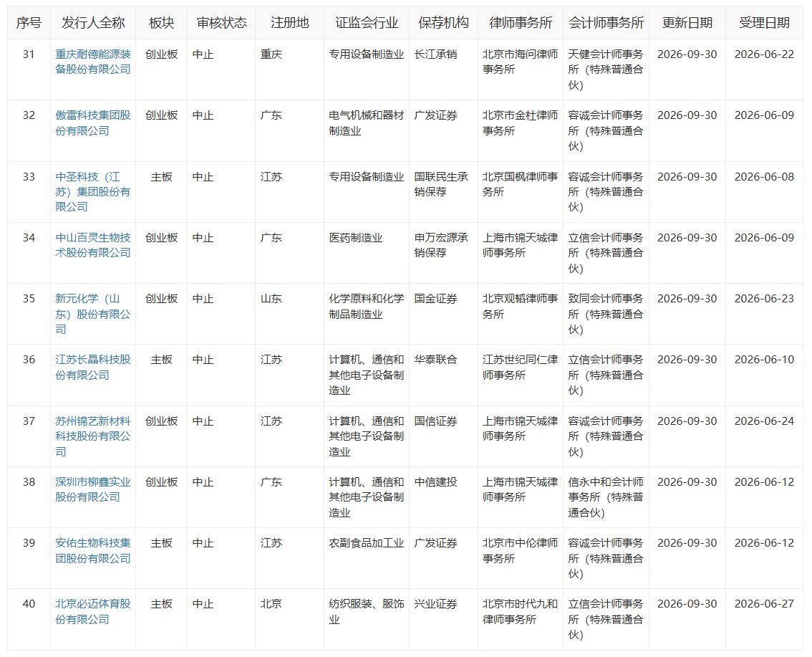Open the 江苏长晶科技股份有限公司 issuer link
The image size is (812, 657).
click(x=92, y=367)
